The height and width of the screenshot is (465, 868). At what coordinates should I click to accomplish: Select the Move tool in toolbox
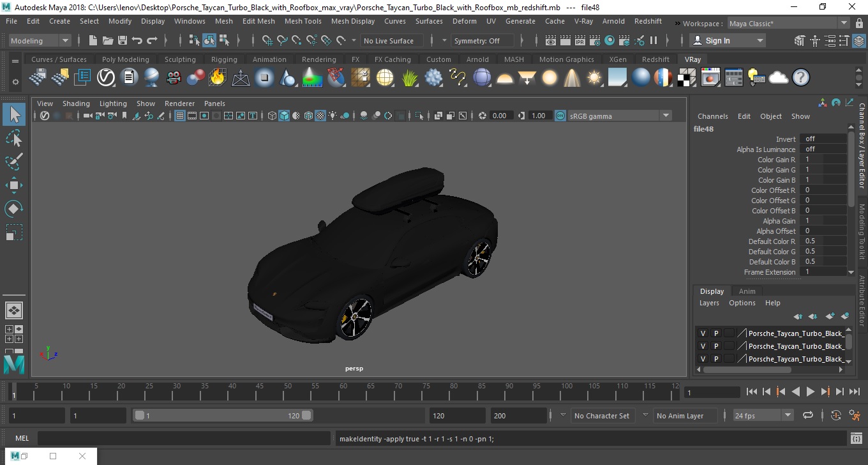click(x=14, y=185)
